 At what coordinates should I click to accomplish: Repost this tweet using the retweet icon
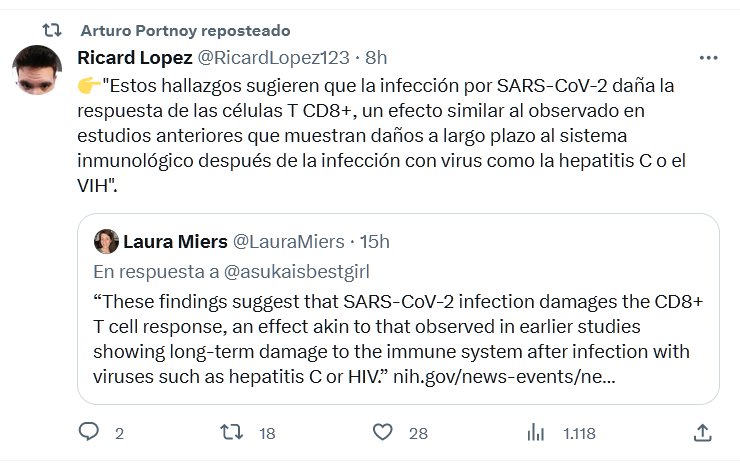(231, 432)
